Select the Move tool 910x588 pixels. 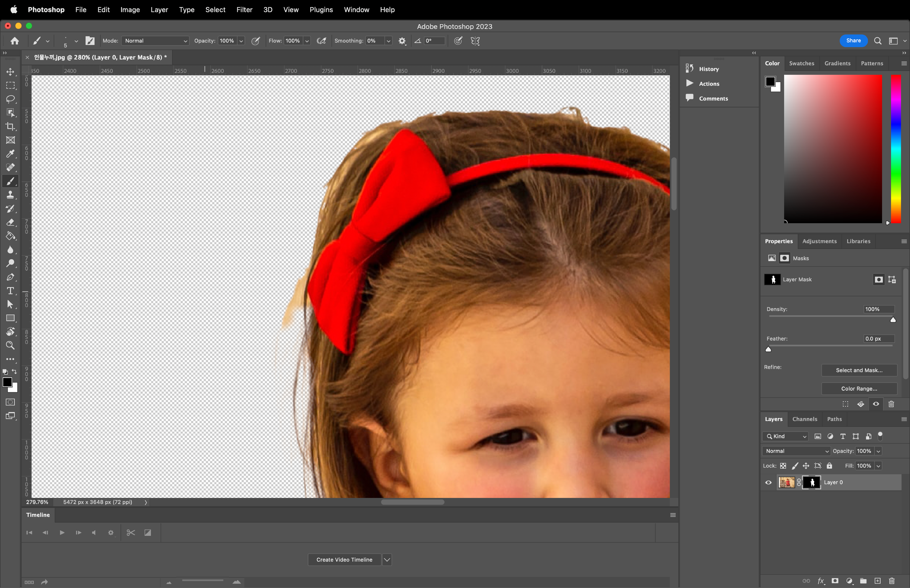point(10,72)
